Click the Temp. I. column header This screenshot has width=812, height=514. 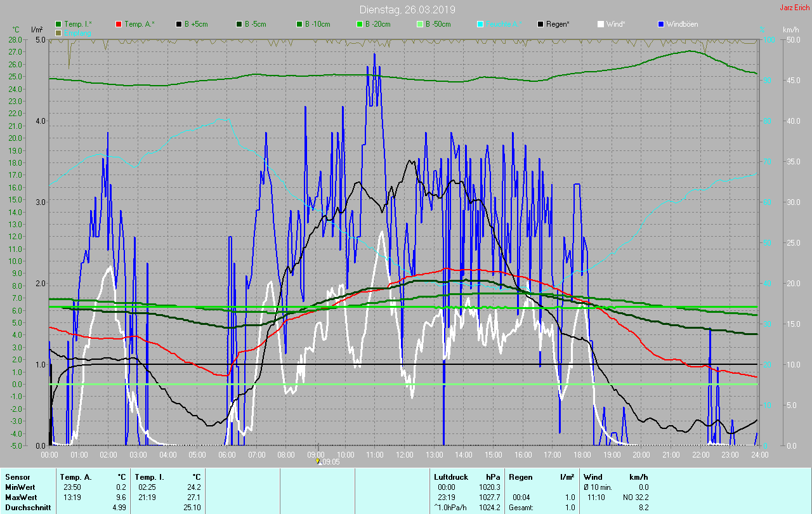coord(150,477)
